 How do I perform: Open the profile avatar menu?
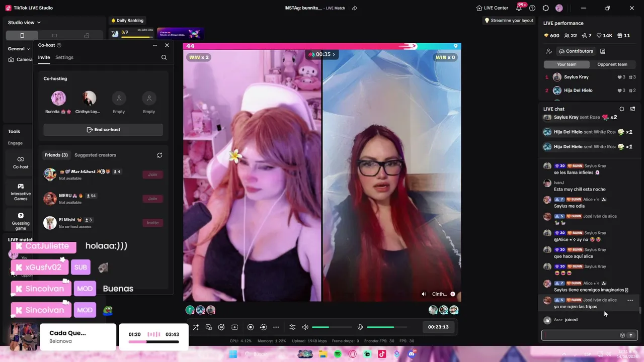pyautogui.click(x=559, y=8)
